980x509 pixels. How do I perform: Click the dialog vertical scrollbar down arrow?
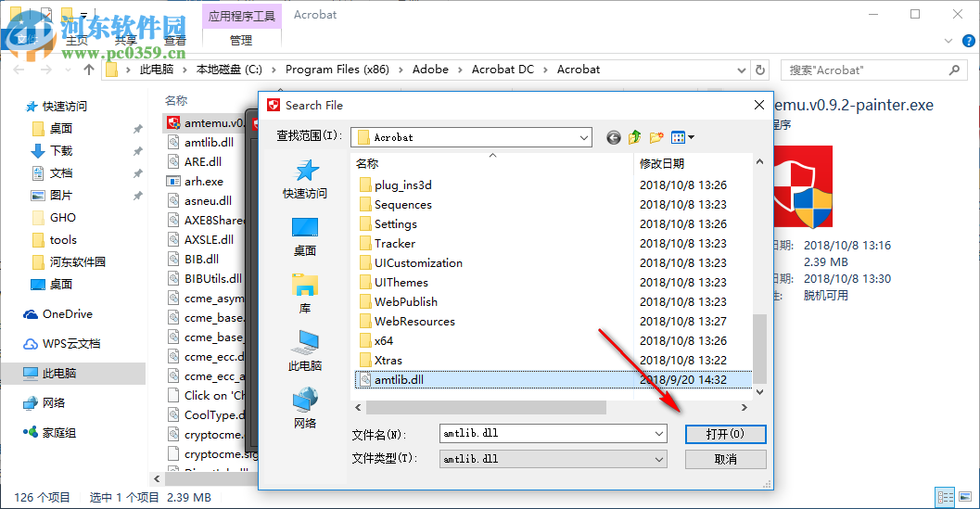point(759,392)
